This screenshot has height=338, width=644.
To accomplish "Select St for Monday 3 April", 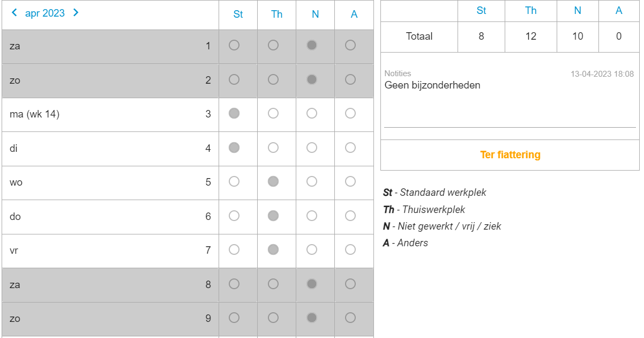I will [x=234, y=113].
